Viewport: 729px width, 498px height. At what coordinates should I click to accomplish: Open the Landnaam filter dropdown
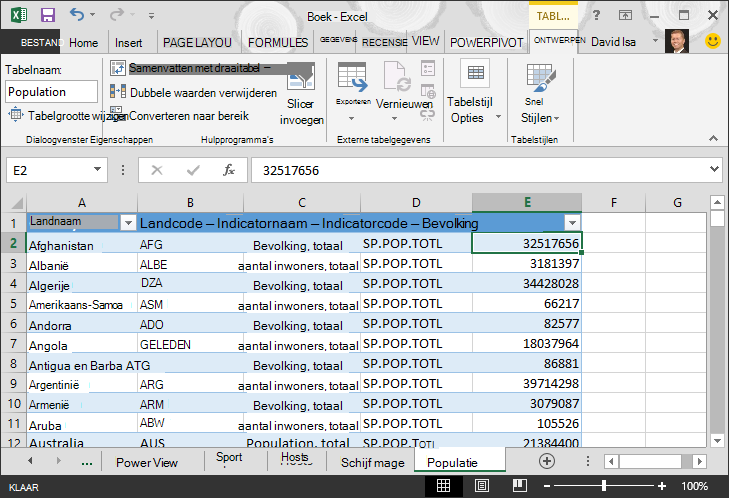[x=128, y=223]
